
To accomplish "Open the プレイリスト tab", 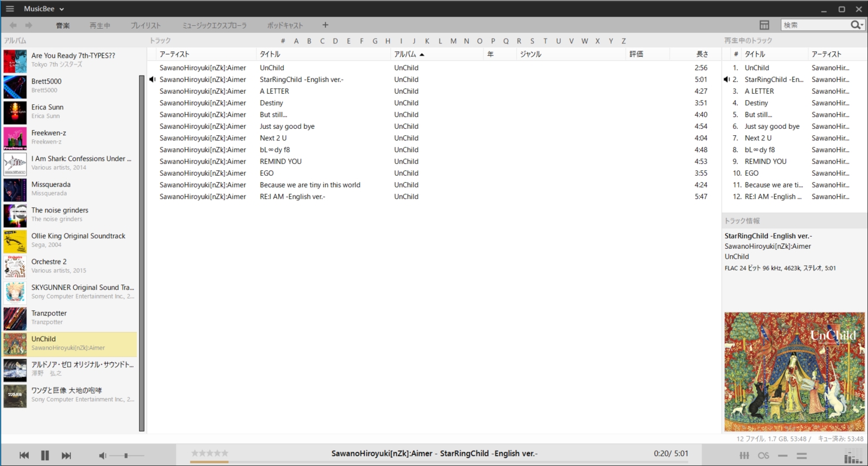I will click(x=146, y=25).
